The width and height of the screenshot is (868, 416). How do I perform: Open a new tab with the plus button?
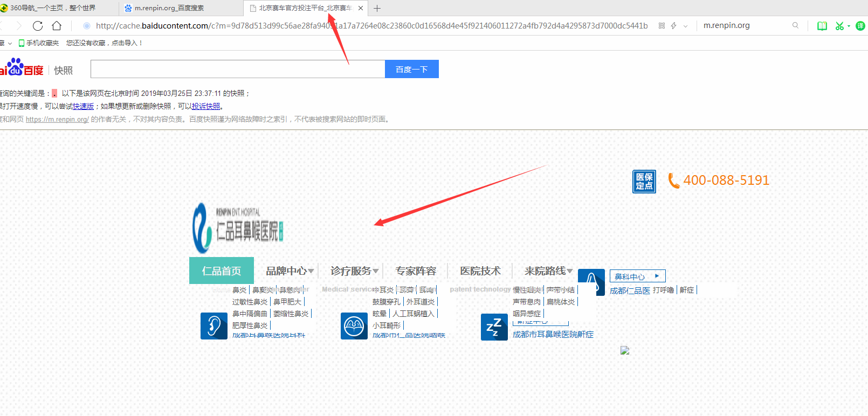(377, 8)
